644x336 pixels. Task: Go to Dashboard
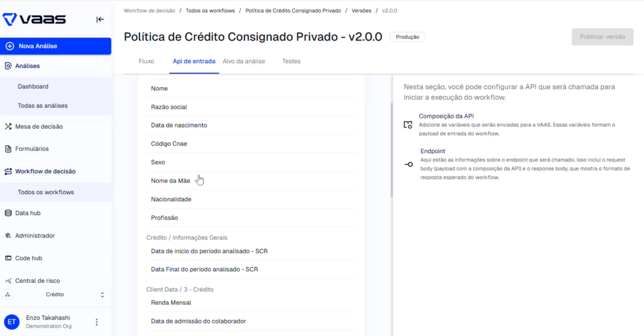33,86
